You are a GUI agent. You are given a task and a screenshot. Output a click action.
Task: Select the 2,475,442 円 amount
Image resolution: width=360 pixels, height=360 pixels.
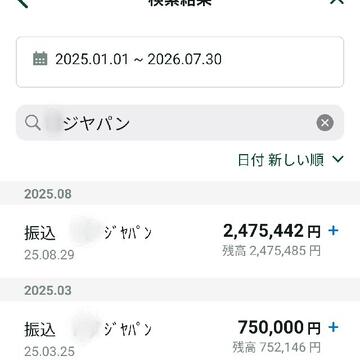272,231
